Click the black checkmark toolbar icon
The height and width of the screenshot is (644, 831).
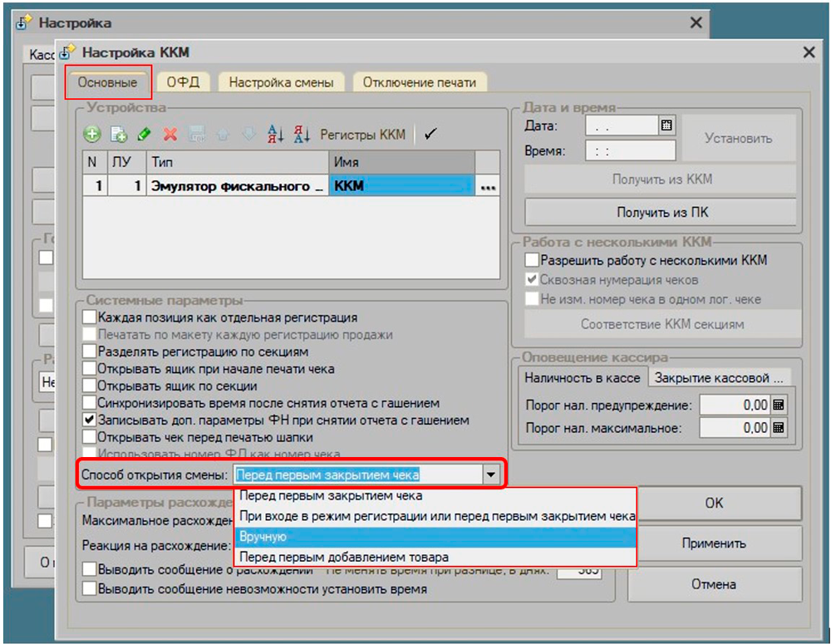(430, 134)
